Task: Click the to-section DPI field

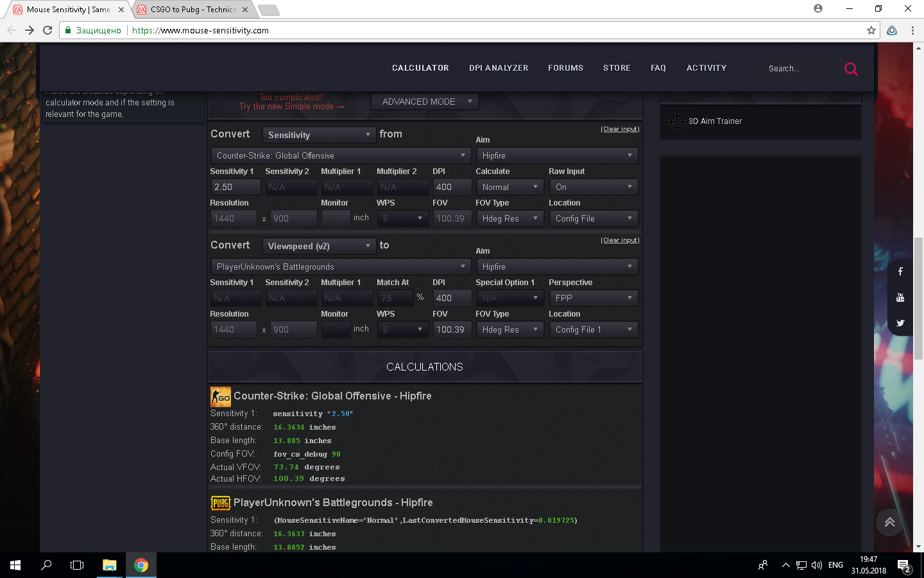Action: [x=452, y=298]
